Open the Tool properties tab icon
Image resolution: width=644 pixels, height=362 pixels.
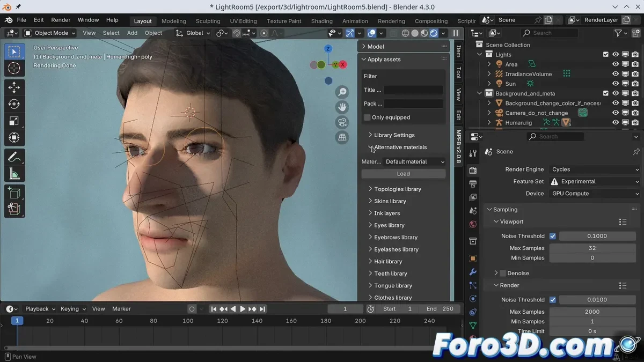click(x=473, y=154)
